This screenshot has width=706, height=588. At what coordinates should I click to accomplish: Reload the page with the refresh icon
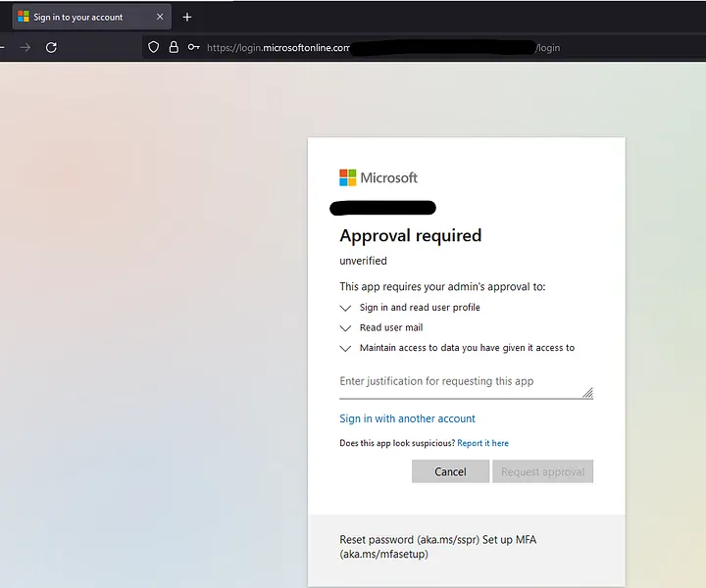tap(51, 47)
